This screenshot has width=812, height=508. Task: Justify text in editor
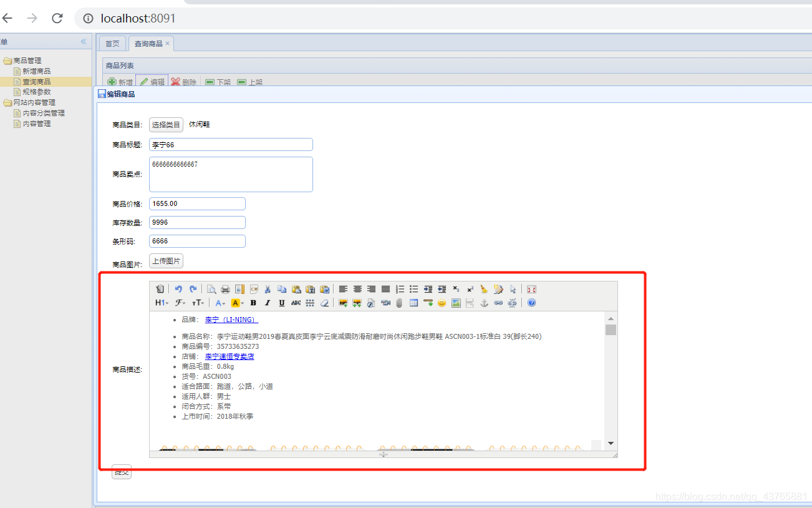click(x=385, y=289)
